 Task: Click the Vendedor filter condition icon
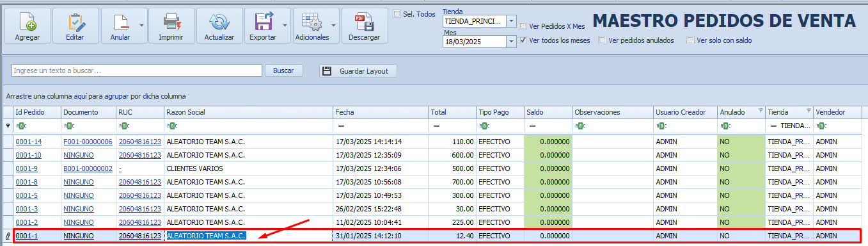click(821, 126)
